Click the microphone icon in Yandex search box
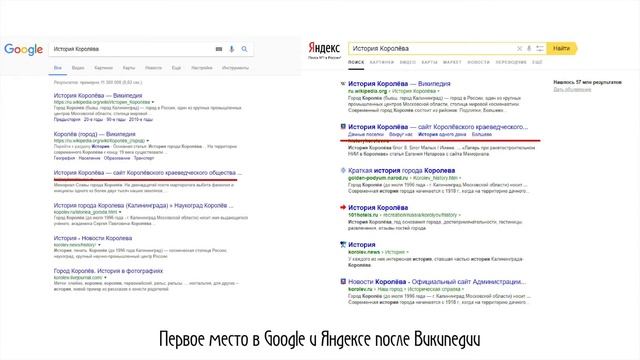640x360 pixels. coord(529,48)
